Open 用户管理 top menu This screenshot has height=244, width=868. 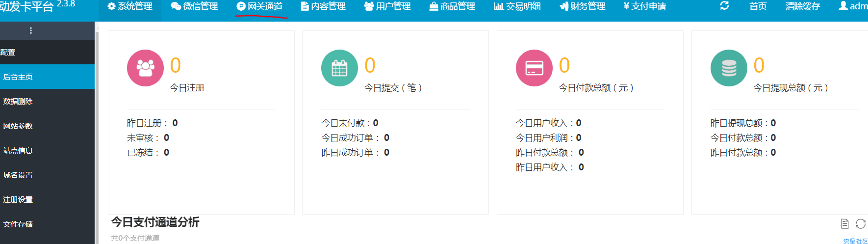387,6
